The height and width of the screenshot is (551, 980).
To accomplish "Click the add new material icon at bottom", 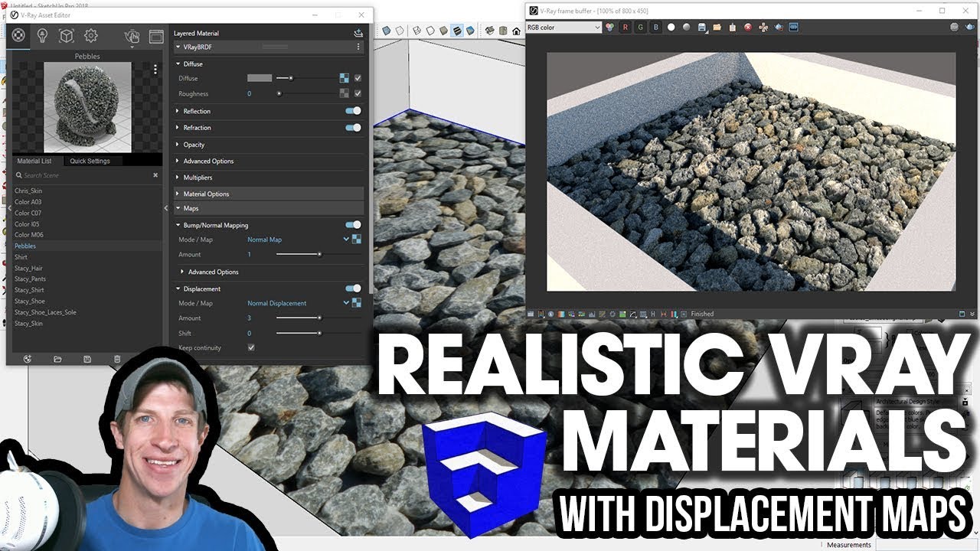I will pos(28,359).
